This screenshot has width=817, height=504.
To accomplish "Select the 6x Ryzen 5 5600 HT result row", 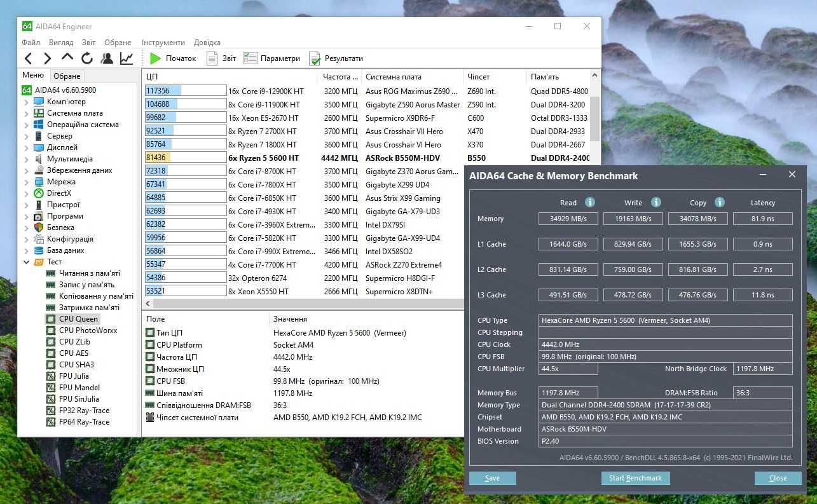I will click(367, 158).
